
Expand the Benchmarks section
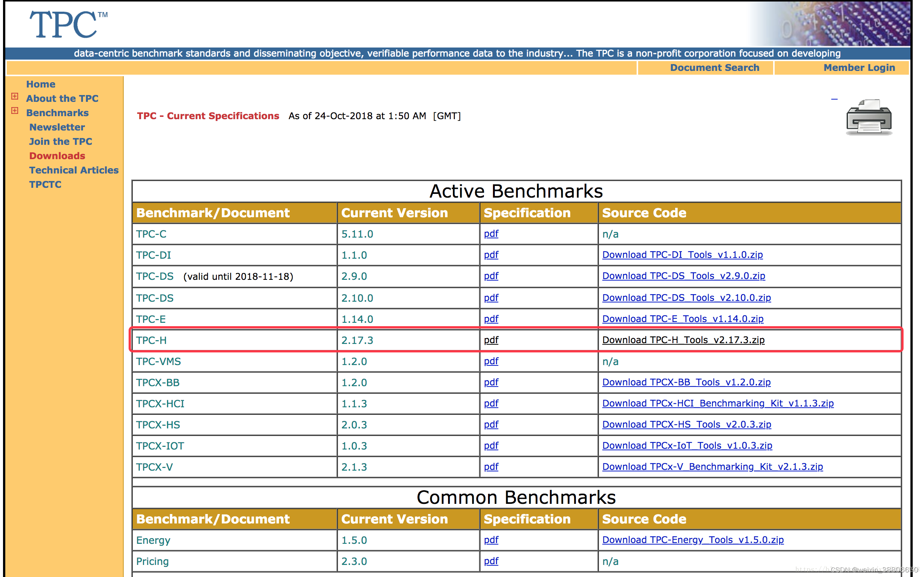[x=15, y=110]
